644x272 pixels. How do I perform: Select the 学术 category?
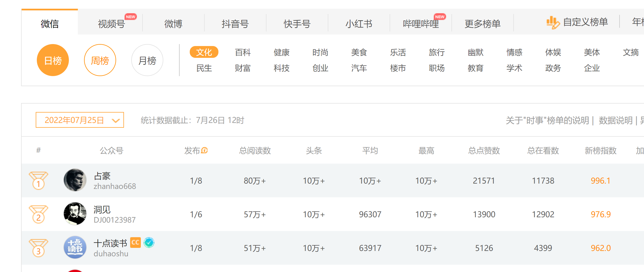514,68
